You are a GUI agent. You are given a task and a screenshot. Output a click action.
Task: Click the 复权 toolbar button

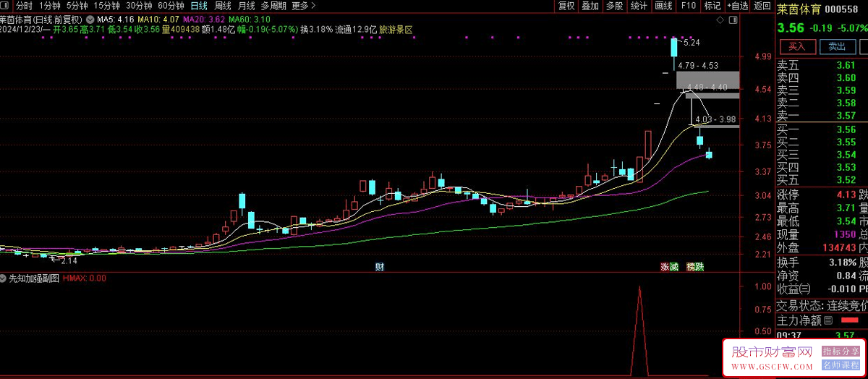[x=566, y=6]
